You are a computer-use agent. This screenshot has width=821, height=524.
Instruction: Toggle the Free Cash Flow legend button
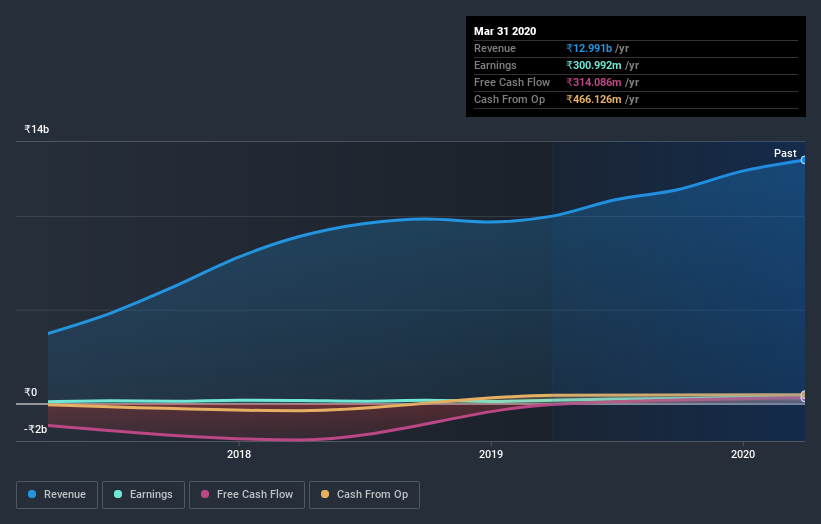pyautogui.click(x=247, y=495)
